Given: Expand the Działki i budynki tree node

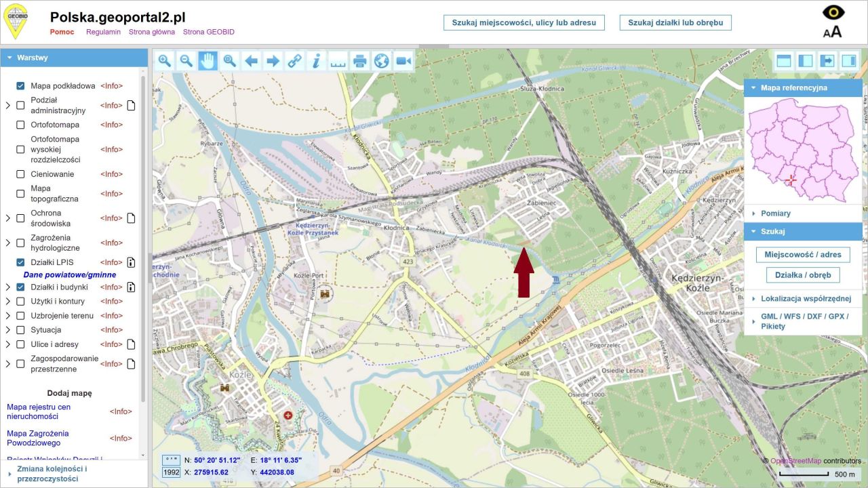Looking at the screenshot, I should pyautogui.click(x=8, y=287).
